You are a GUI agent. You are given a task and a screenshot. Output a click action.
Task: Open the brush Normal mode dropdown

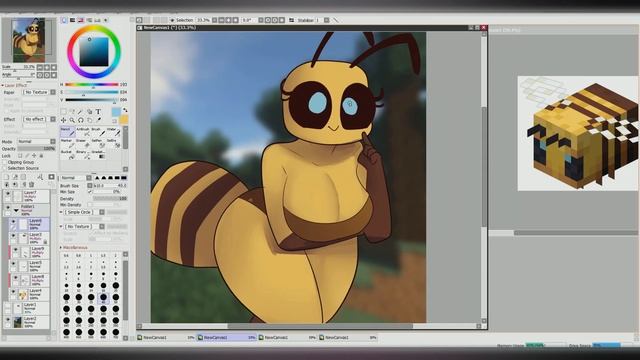(76, 178)
